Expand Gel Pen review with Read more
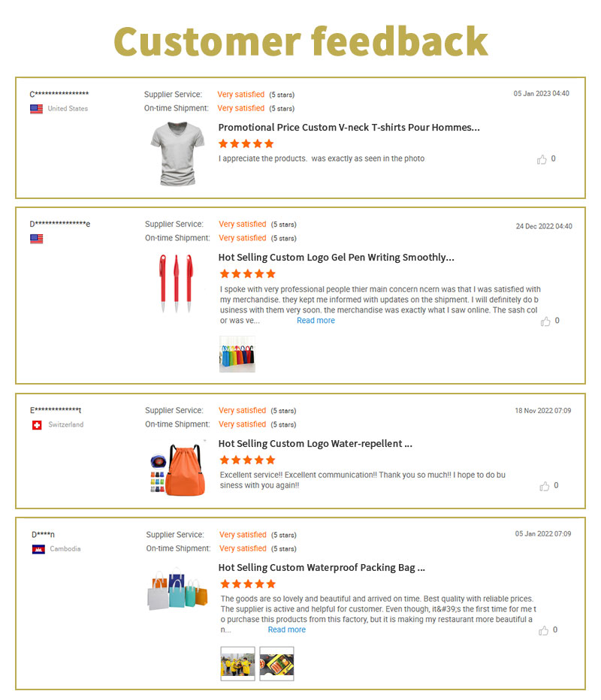 click(x=316, y=321)
